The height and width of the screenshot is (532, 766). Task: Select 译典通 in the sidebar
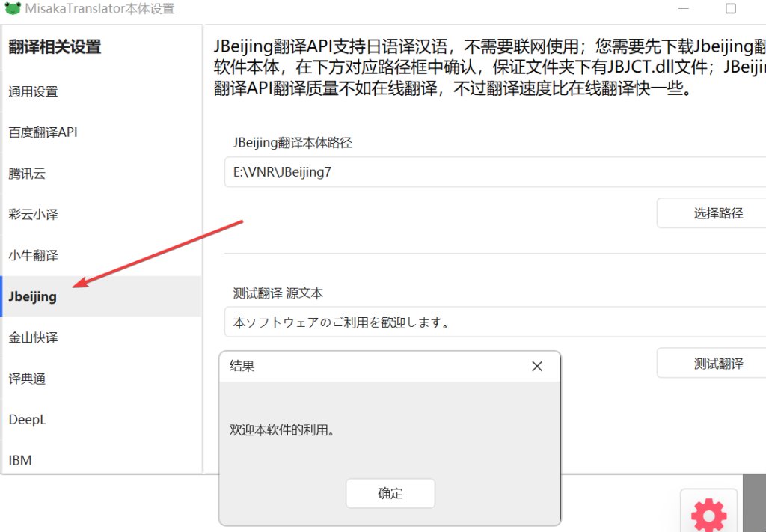point(27,379)
